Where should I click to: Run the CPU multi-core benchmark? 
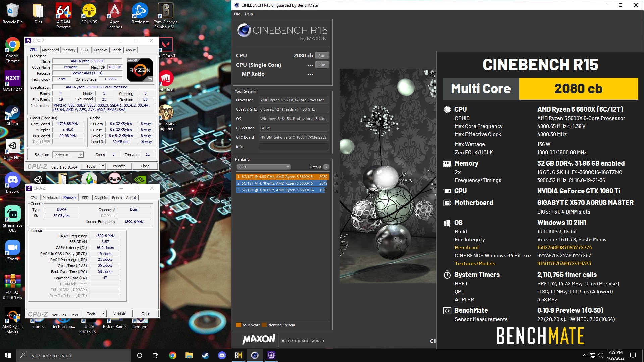(x=322, y=56)
